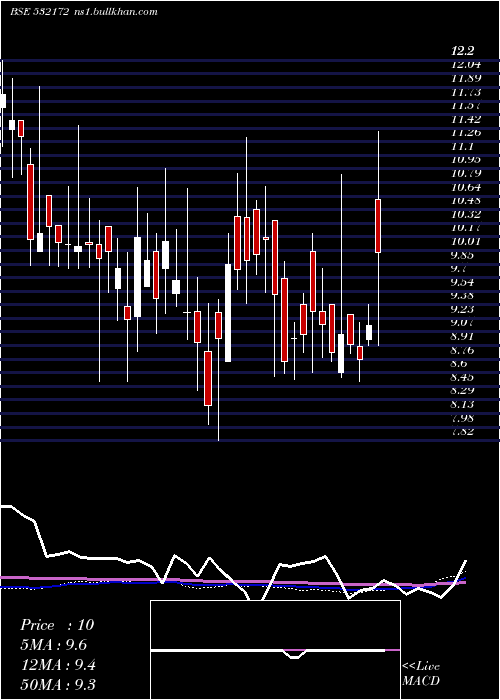Click the BSE 532172 chart title
This screenshot has width=500, height=700.
click(39, 12)
